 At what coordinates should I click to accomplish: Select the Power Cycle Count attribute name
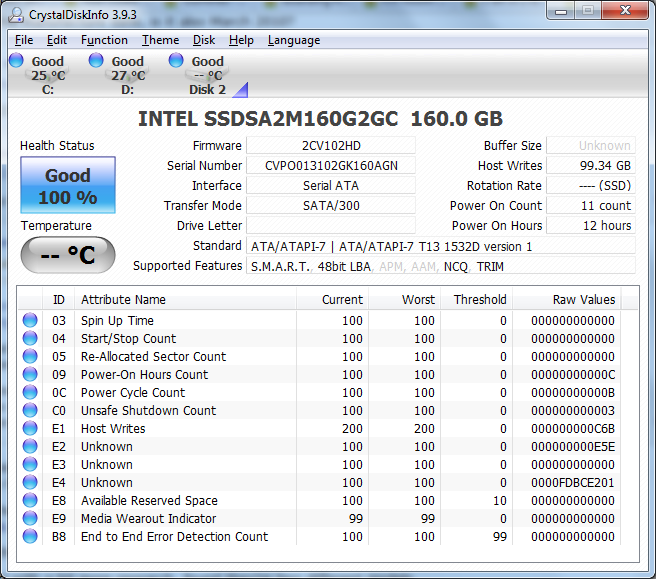click(x=133, y=392)
